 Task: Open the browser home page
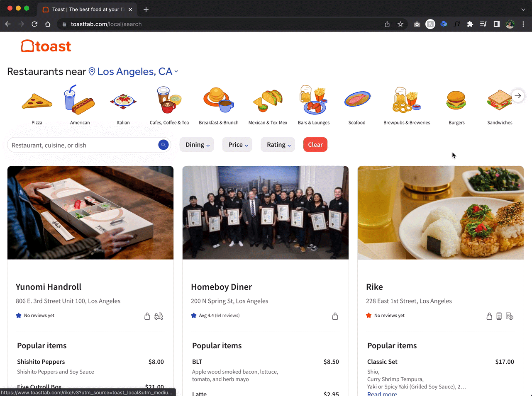tap(48, 24)
